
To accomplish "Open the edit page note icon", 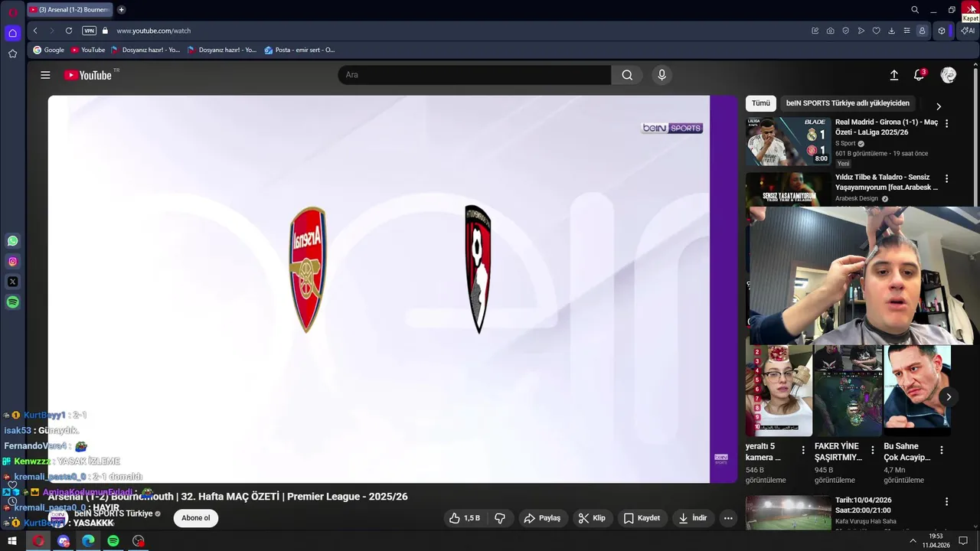I will pyautogui.click(x=815, y=31).
